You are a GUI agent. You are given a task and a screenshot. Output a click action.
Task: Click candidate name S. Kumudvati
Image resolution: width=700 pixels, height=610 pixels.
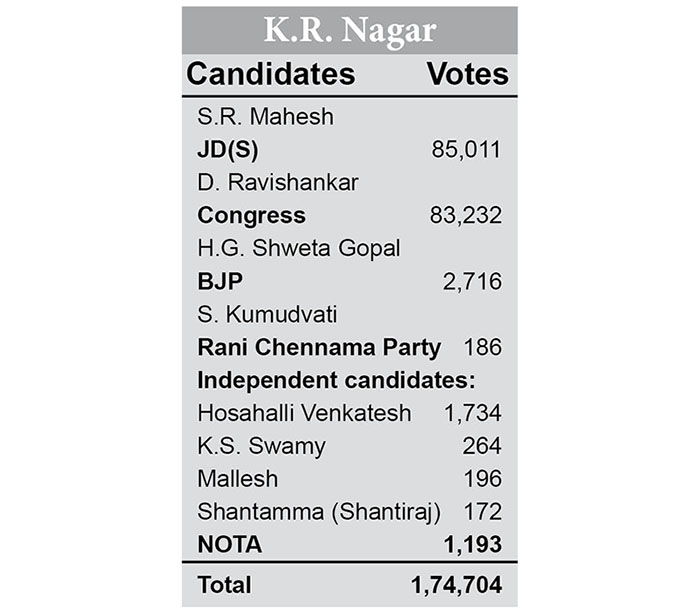coord(267,315)
